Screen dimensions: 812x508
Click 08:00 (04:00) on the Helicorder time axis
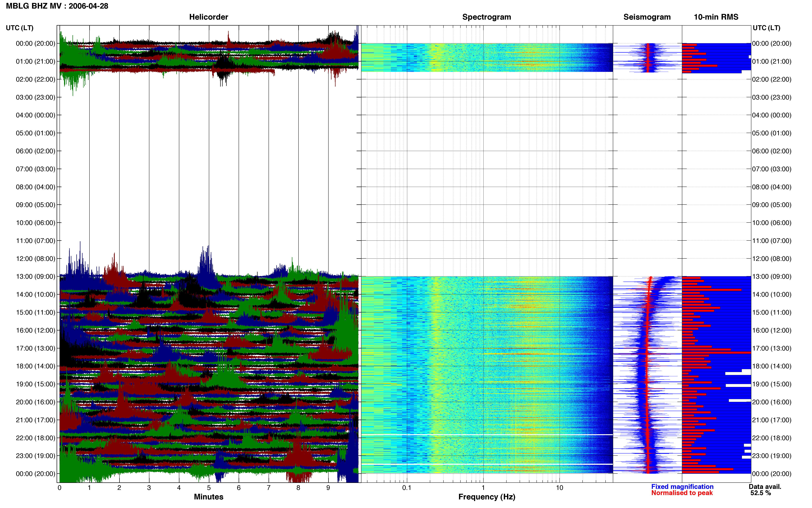click(x=36, y=187)
